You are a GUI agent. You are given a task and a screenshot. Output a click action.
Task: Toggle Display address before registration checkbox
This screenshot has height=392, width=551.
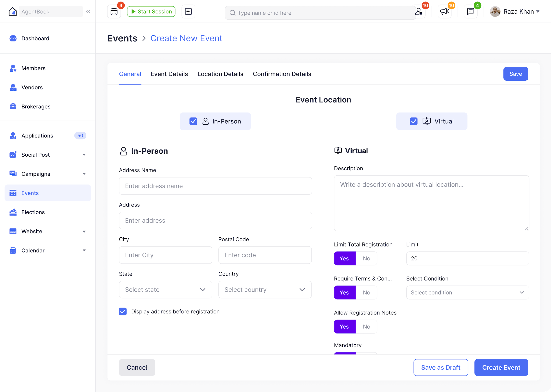(123, 311)
